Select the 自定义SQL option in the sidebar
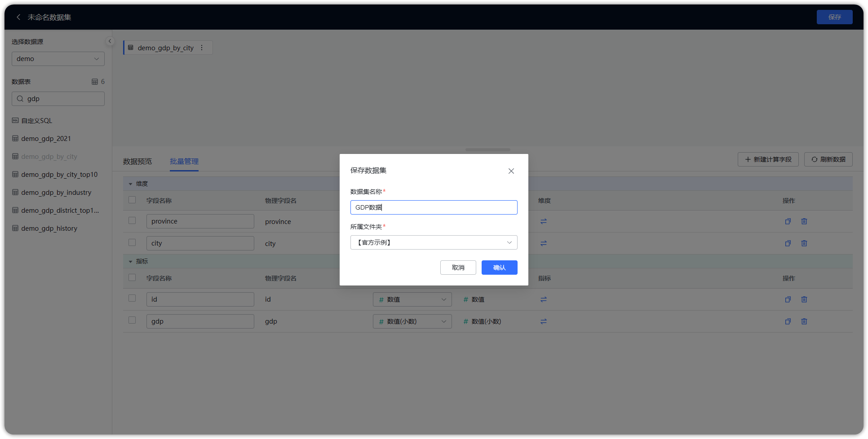This screenshot has height=439, width=868. tap(37, 120)
